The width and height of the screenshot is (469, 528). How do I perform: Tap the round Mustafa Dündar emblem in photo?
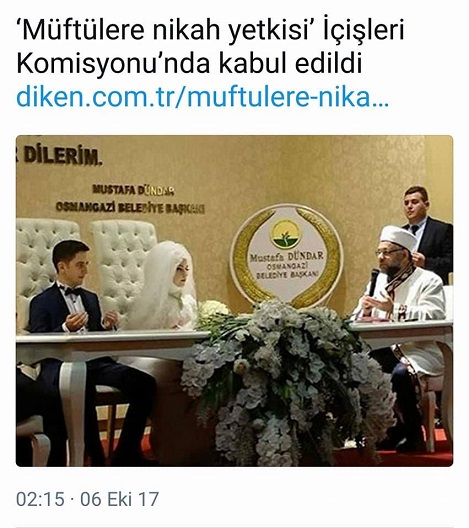(286, 255)
